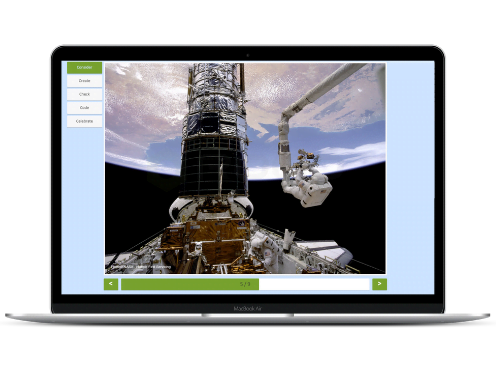This screenshot has width=496, height=372.
Task: Click empty sidebar area below Celebrate
Action: click(83, 210)
